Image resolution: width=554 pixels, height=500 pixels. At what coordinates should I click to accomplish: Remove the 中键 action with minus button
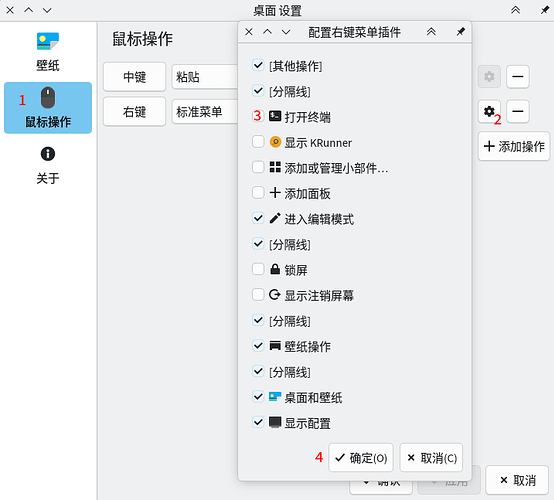[518, 77]
